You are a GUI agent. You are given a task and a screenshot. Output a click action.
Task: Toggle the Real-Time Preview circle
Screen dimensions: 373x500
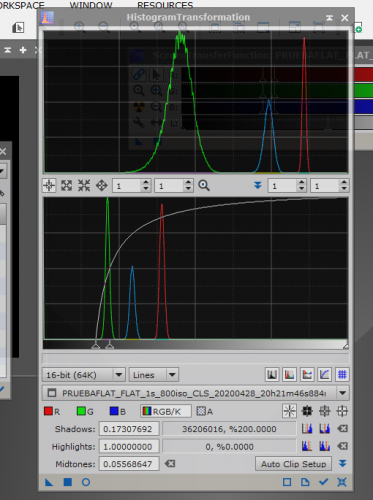coord(86,482)
